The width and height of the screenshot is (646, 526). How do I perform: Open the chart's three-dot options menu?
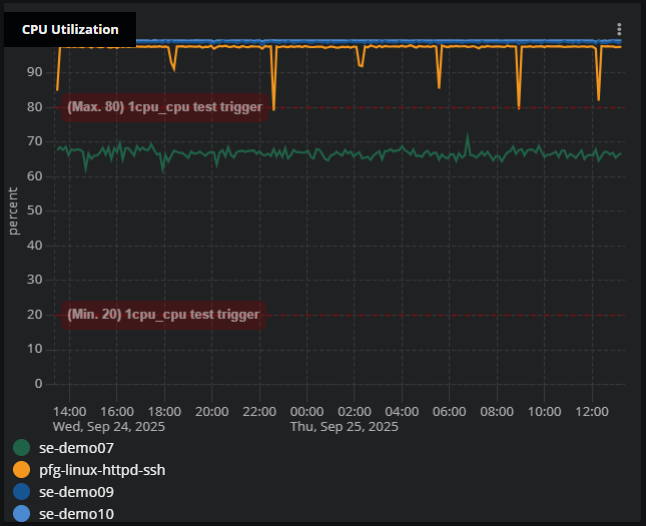[619, 30]
